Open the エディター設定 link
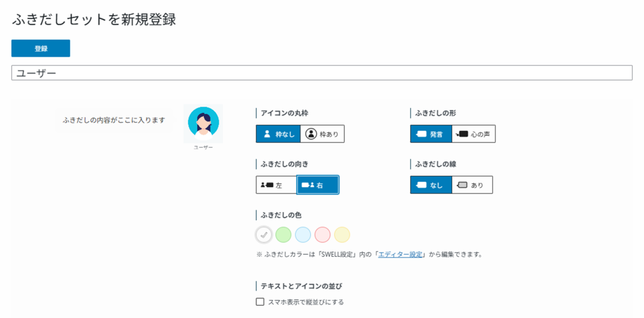Image resolution: width=644 pixels, height=318 pixels. coord(400,254)
